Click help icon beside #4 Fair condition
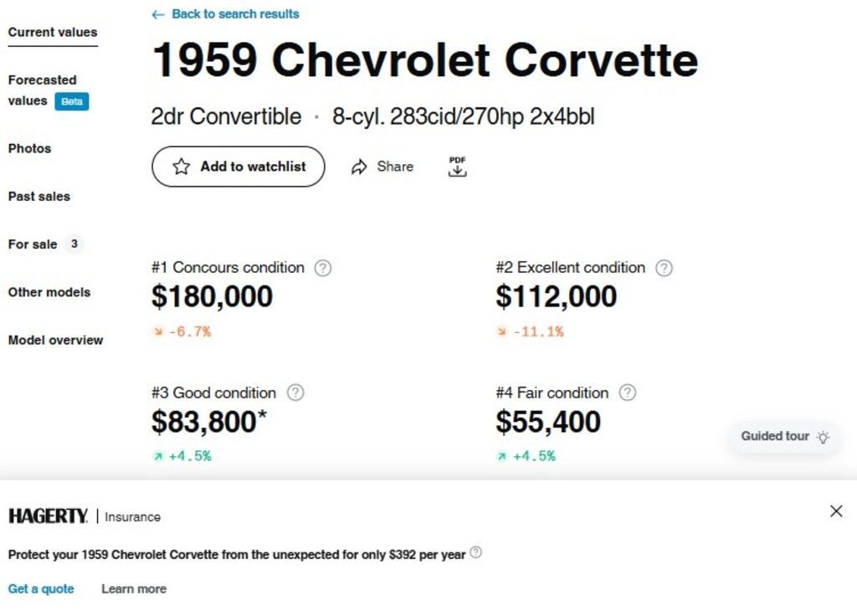Screen dimensions: 857x616 [x=628, y=393]
